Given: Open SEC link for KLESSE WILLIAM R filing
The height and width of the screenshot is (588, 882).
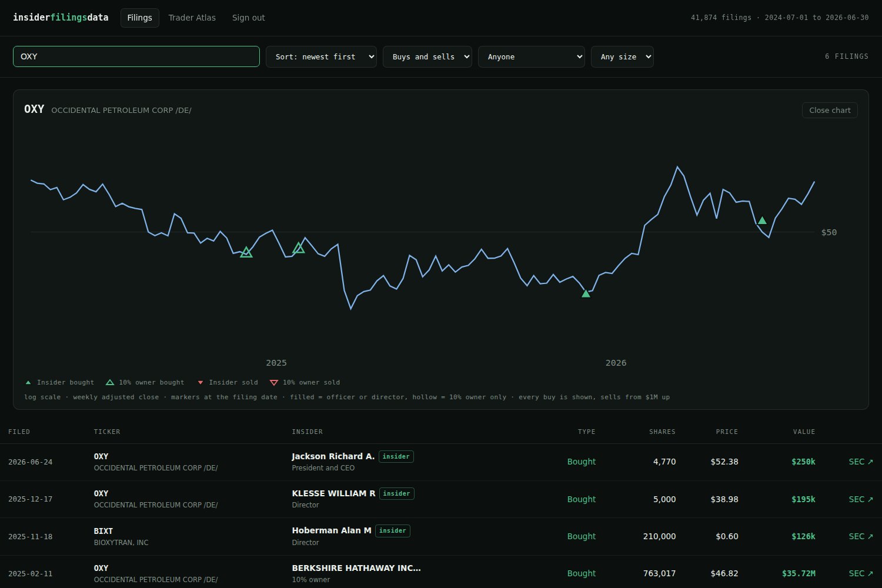Looking at the screenshot, I should [x=861, y=499].
